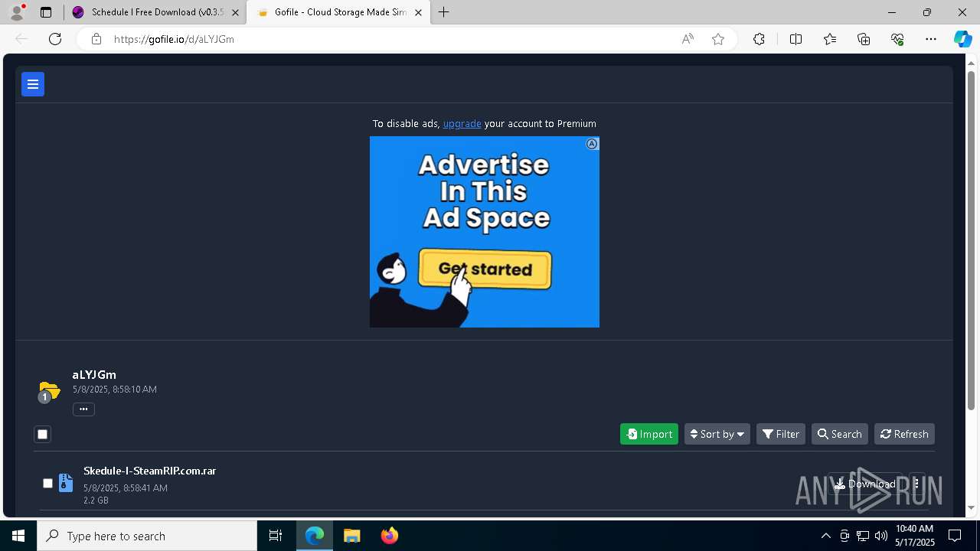Click the Advertise In This Ad Space banner
This screenshot has width=980, height=551.
(485, 232)
